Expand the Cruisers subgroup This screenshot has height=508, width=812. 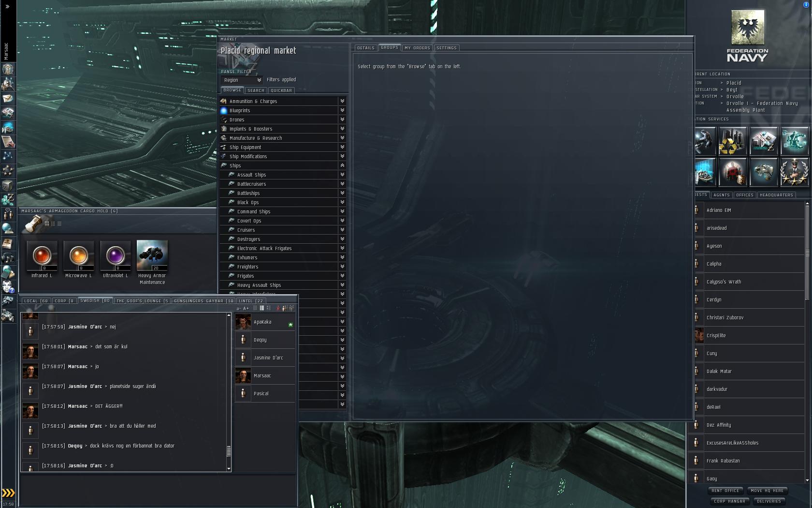(342, 230)
